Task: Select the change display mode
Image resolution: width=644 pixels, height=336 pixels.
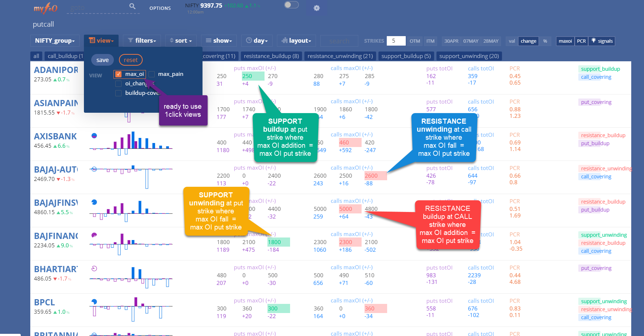Action: pyautogui.click(x=528, y=41)
